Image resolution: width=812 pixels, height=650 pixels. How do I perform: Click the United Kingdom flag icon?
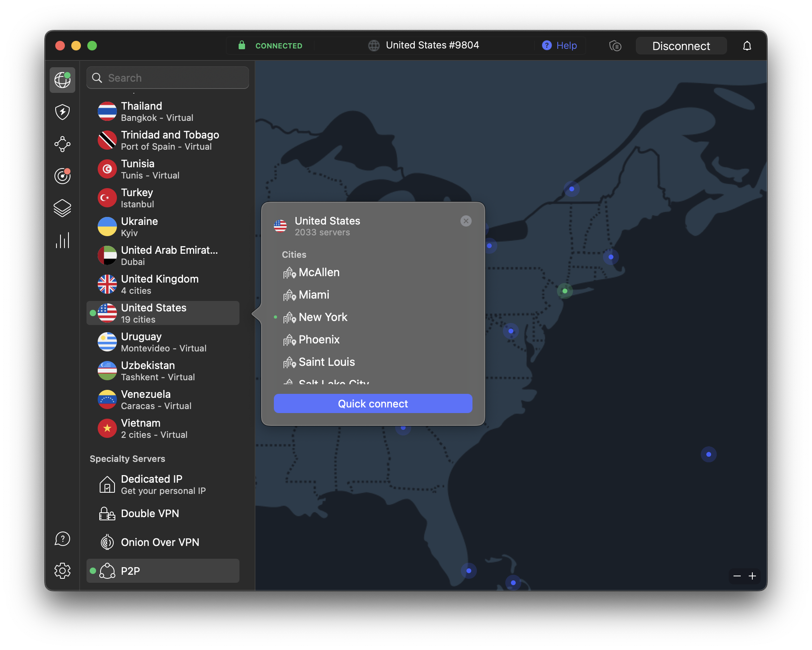click(x=107, y=284)
